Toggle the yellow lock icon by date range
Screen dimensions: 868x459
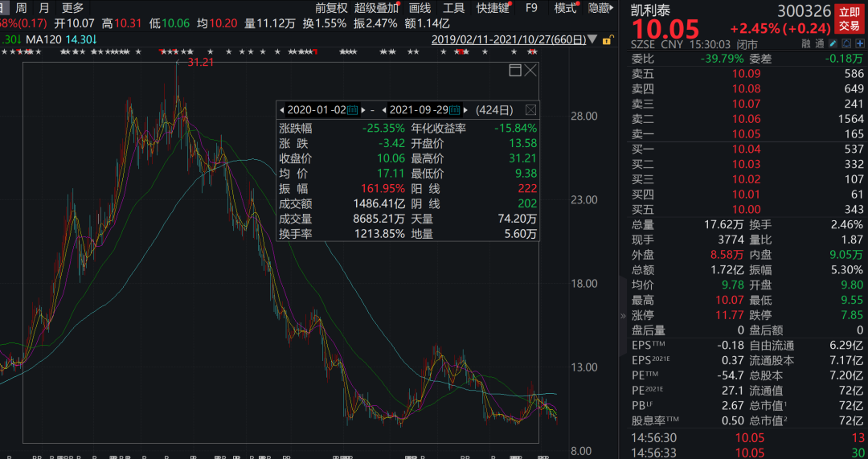(608, 40)
